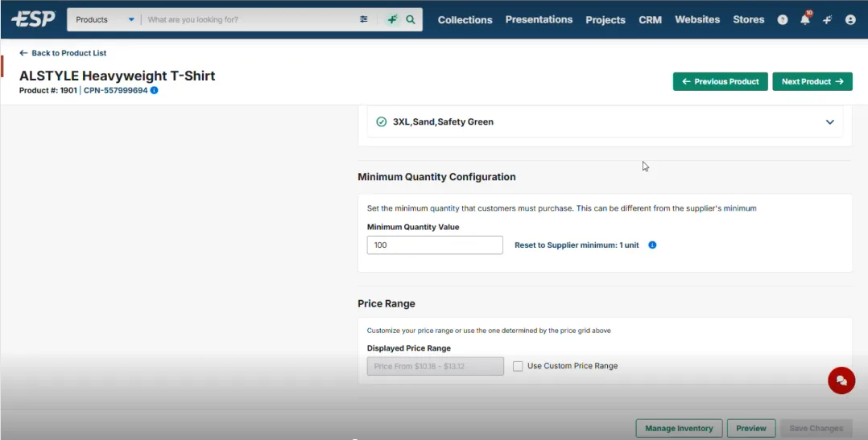The height and width of the screenshot is (440, 868).
Task: Focus the 'What are you looking for?' search field
Action: click(x=249, y=19)
